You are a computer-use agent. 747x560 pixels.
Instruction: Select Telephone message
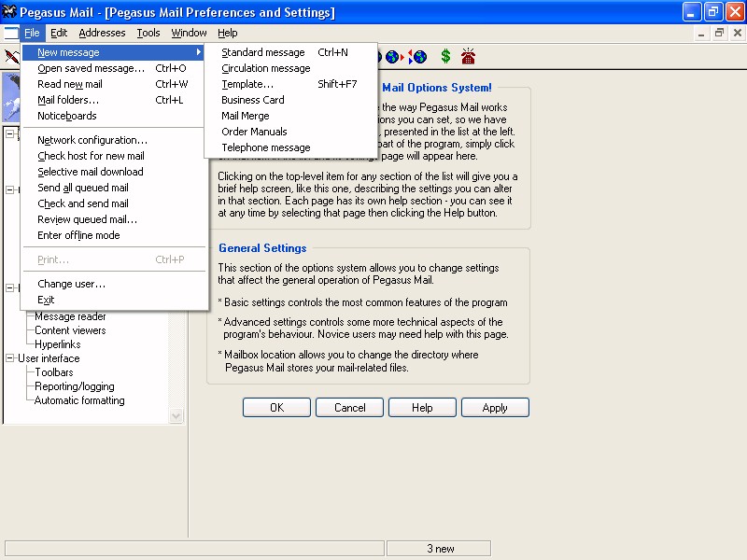point(290,147)
